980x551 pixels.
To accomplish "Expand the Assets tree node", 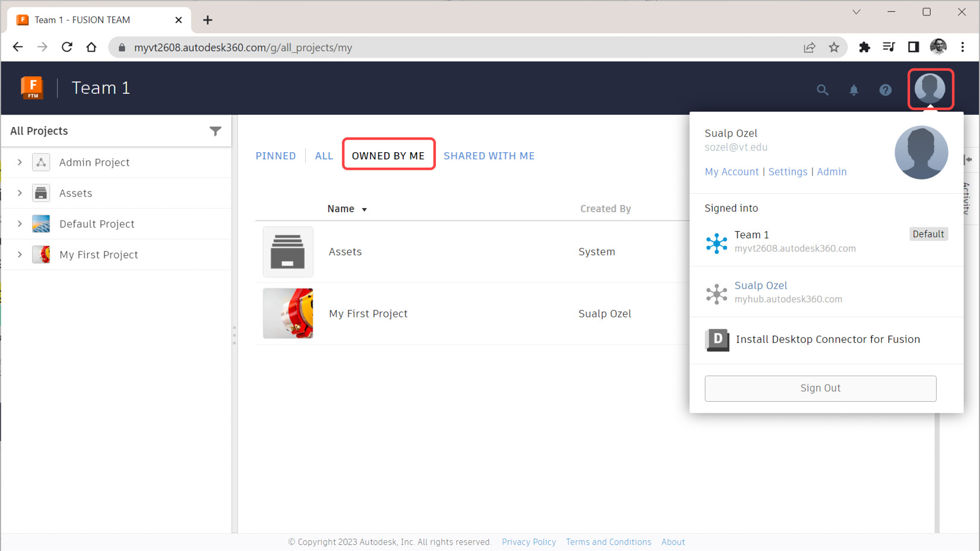I will [x=20, y=193].
